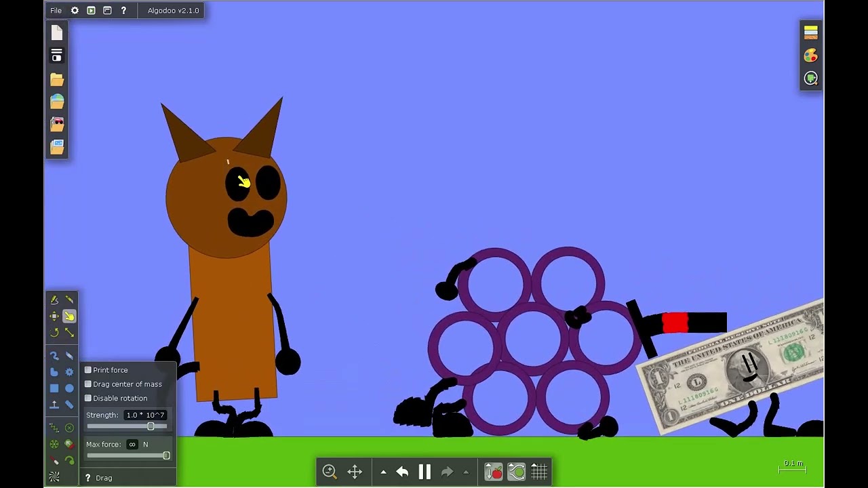Open the File menu
The width and height of the screenshot is (868, 488).
click(x=56, y=11)
